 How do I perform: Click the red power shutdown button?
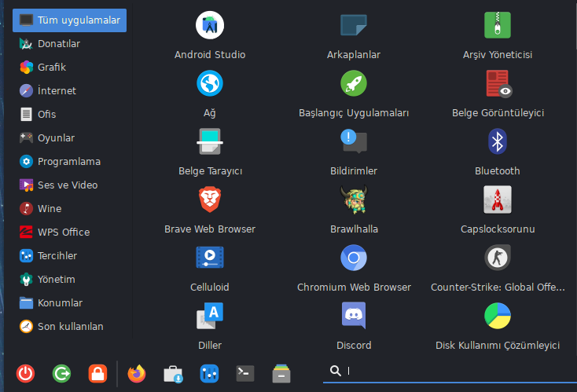[25, 374]
